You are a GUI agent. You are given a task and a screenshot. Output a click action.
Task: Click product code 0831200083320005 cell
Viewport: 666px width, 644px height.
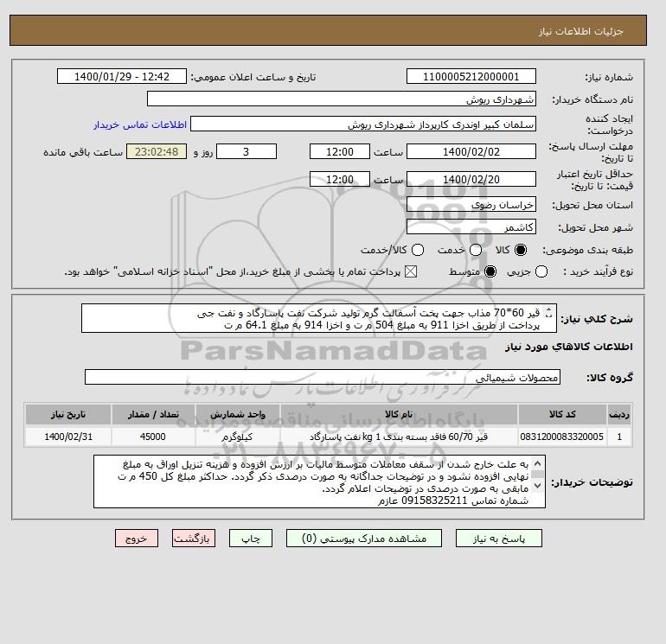point(562,437)
